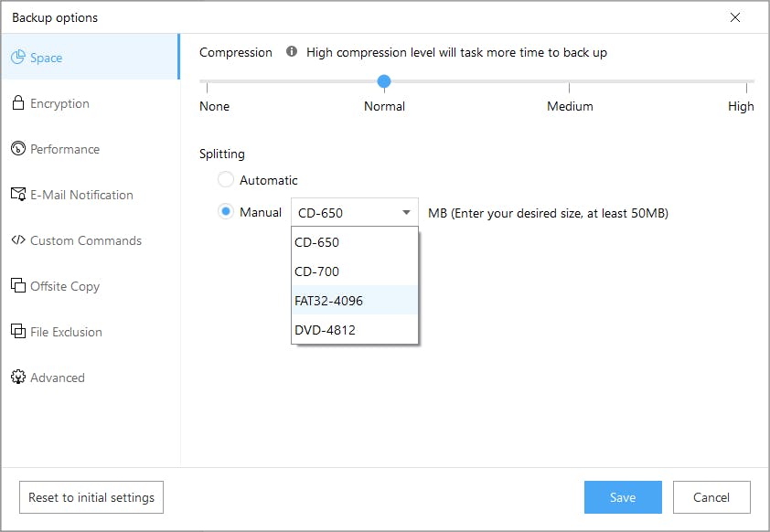Viewport: 770px width, 532px height.
Task: Click the Space pie chart icon
Action: 17,58
